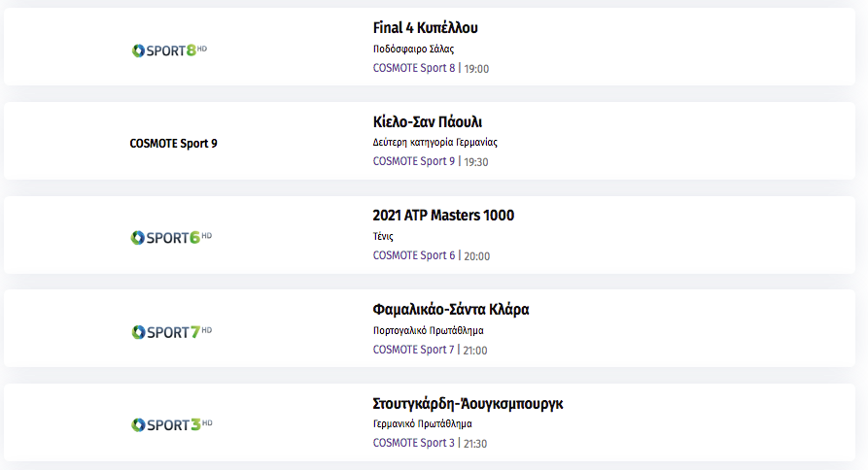The image size is (868, 470).
Task: Open the Στουτγκάρδη-Άουγκσμπουργκ match title
Action: (x=468, y=403)
